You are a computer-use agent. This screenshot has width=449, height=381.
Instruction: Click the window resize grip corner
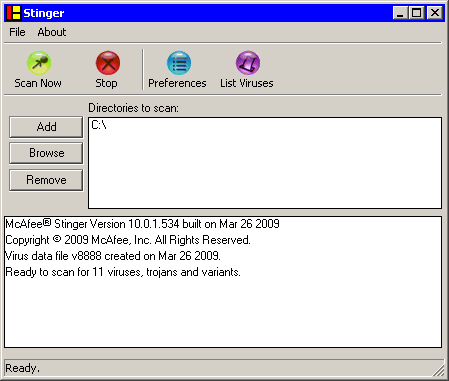(x=439, y=370)
